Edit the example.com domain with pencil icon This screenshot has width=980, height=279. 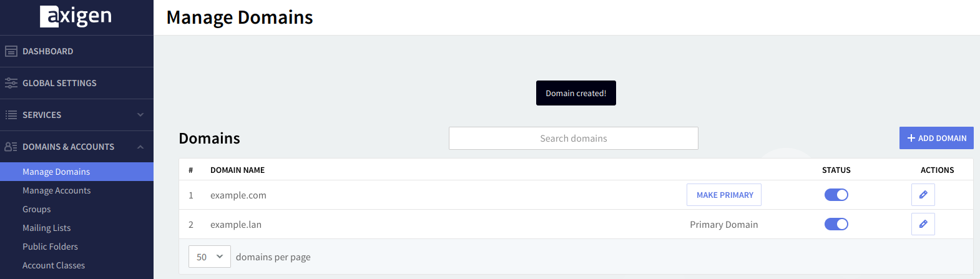click(x=923, y=195)
